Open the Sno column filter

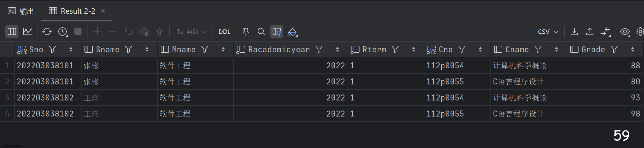coord(52,49)
